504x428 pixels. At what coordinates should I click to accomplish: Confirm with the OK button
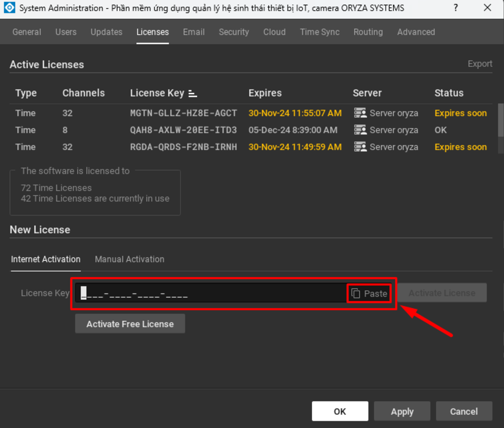click(340, 411)
